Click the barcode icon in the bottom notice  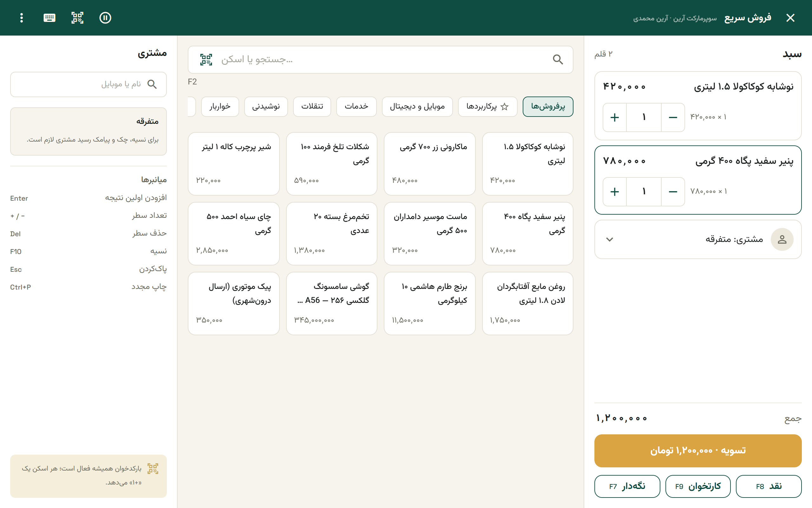(153, 468)
